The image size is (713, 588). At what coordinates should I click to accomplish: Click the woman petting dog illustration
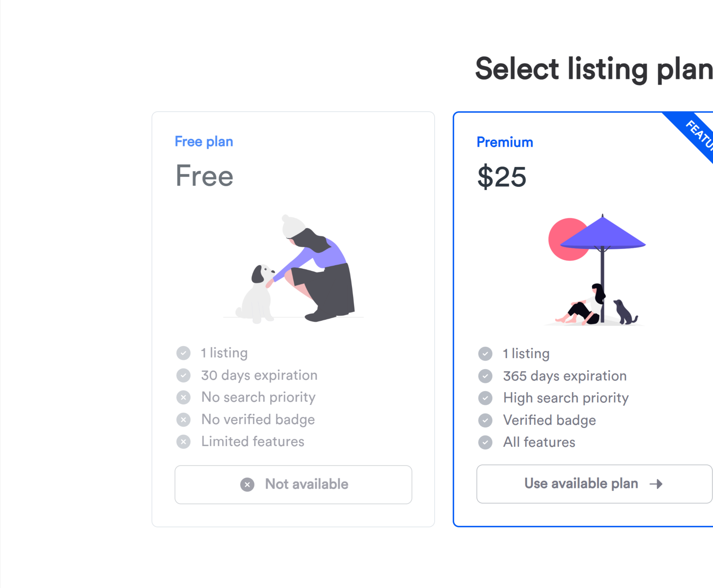click(295, 269)
